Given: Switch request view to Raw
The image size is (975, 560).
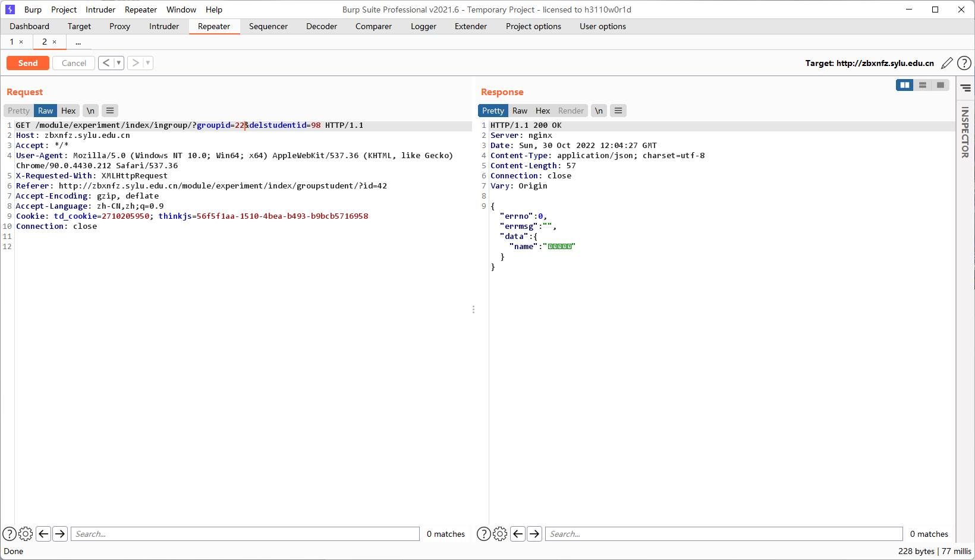Looking at the screenshot, I should tap(45, 111).
